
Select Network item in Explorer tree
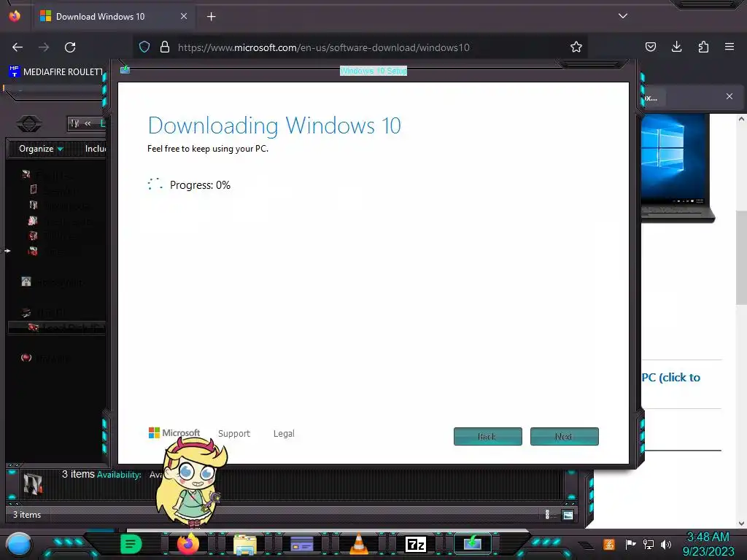coord(45,357)
